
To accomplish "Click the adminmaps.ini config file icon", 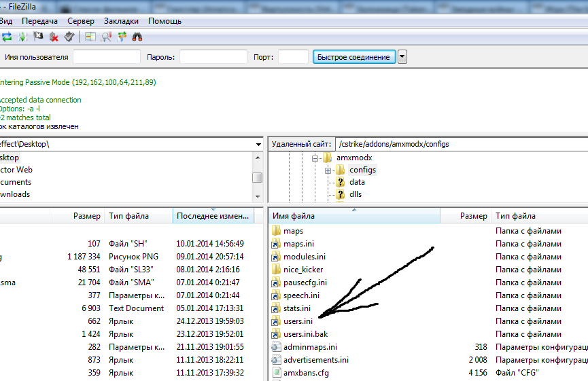I will click(276, 347).
